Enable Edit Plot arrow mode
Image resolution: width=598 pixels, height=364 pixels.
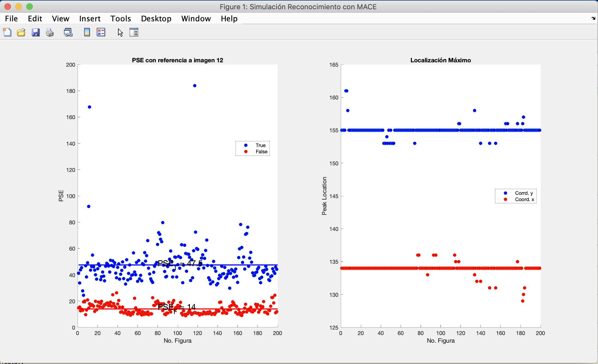click(x=120, y=33)
